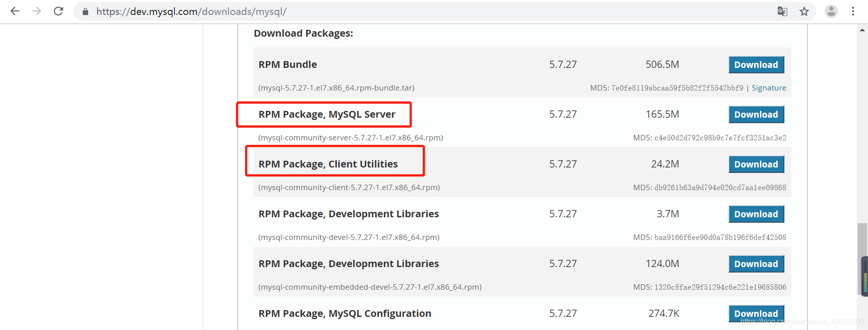Download the MySQL Configuration RPM package
Image resolution: width=868 pixels, height=330 pixels.
756,313
